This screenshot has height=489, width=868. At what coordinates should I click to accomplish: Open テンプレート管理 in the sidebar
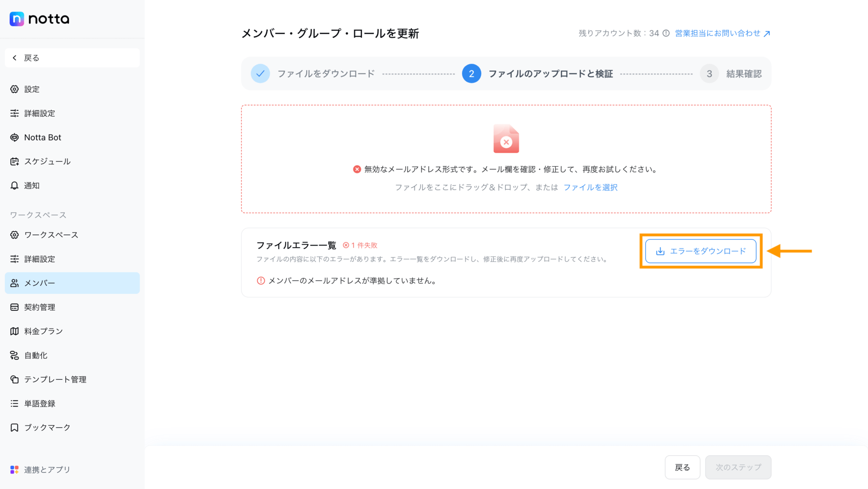(72, 379)
